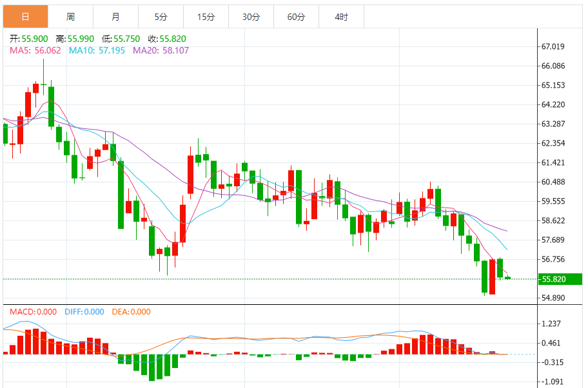The image size is (588, 388).
Task: Click the MA20: 58.107 indicator label
Action: [x=161, y=50]
